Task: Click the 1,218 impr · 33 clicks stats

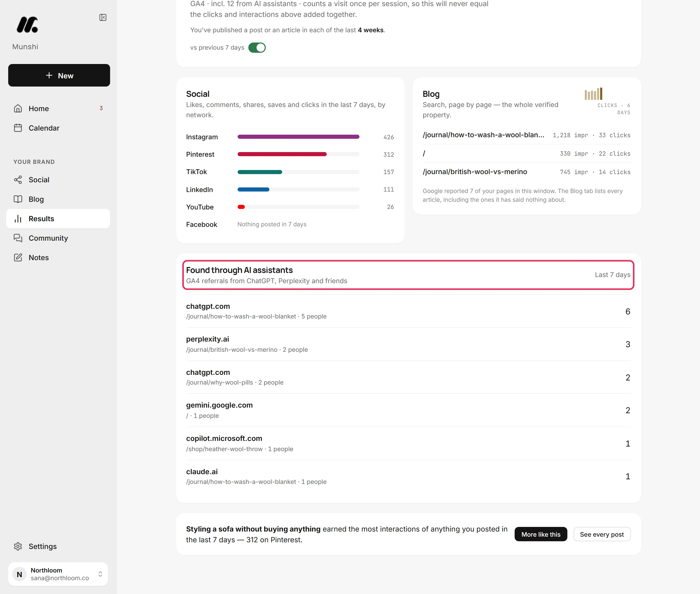Action: coord(592,135)
